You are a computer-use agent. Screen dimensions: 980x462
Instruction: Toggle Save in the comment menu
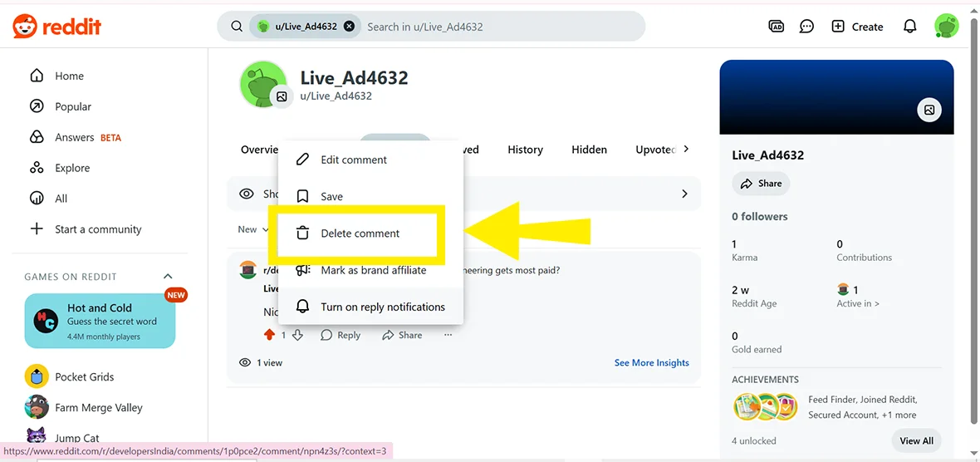pos(331,197)
